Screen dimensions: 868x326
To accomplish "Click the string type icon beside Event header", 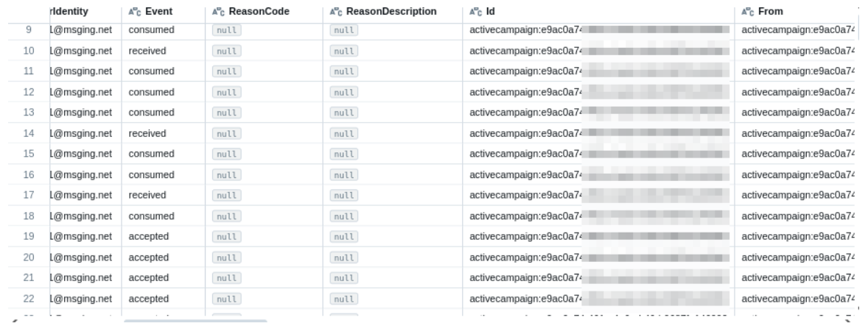I will 133,13.
